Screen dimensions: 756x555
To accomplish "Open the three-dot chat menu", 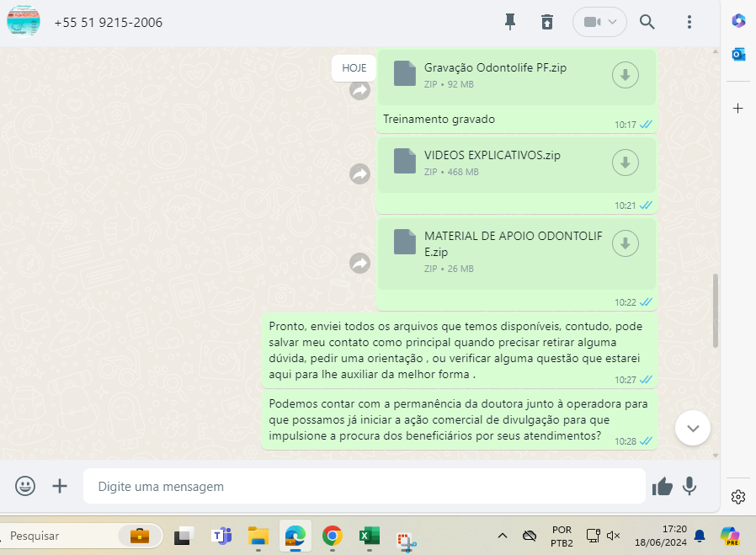I will (x=689, y=22).
